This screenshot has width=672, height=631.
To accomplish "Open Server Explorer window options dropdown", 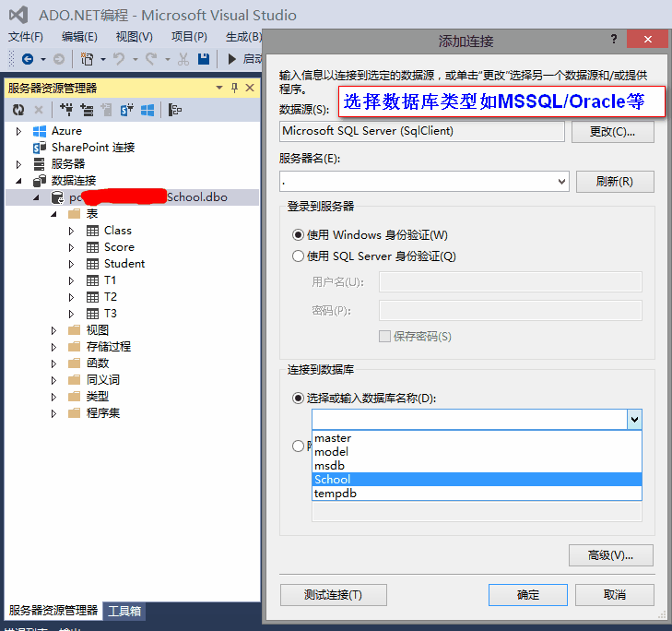I will pyautogui.click(x=219, y=88).
